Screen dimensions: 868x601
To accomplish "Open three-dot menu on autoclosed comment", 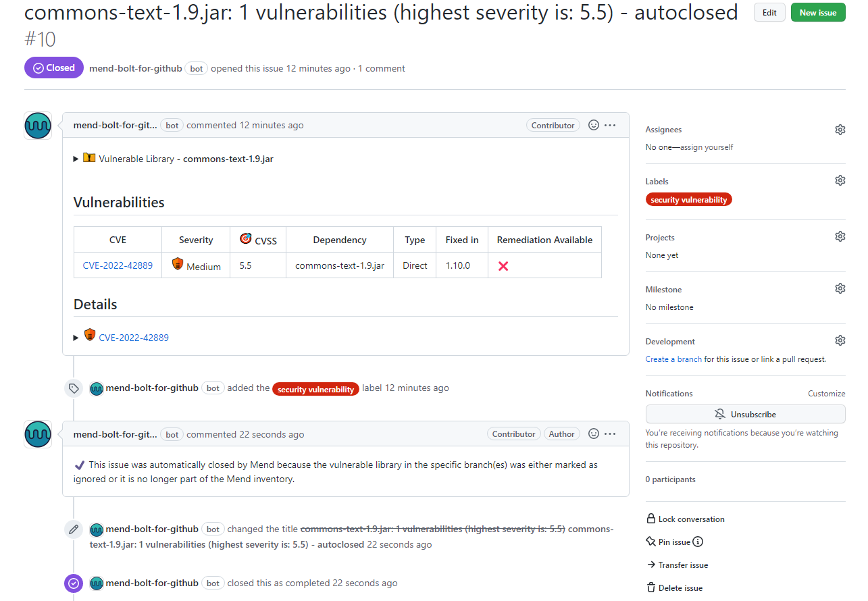I will click(x=610, y=434).
